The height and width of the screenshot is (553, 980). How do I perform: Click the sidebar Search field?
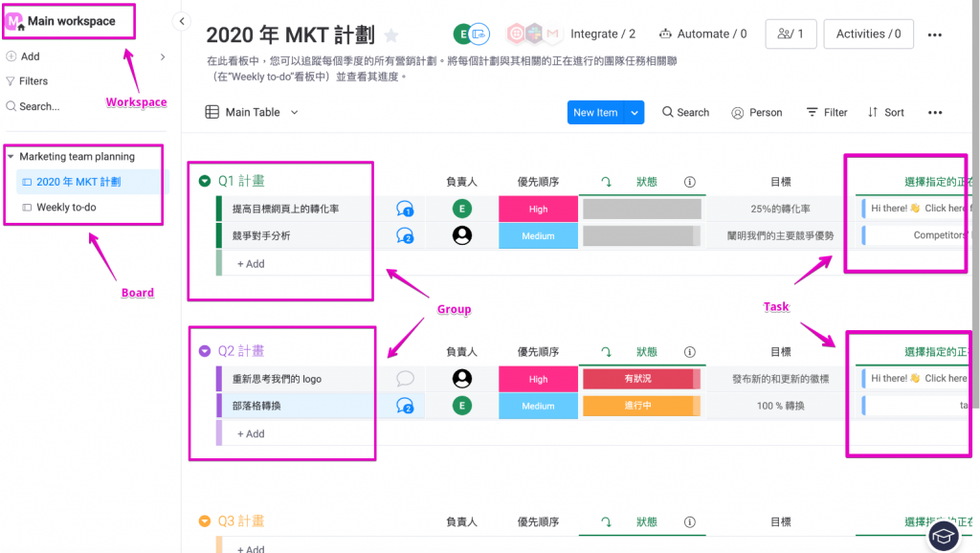[39, 106]
